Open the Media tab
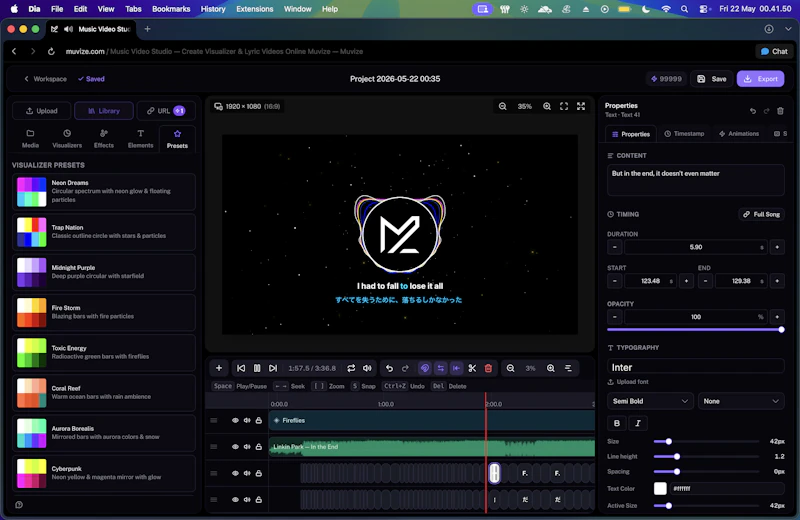Viewport: 800px width, 520px height. pos(30,138)
